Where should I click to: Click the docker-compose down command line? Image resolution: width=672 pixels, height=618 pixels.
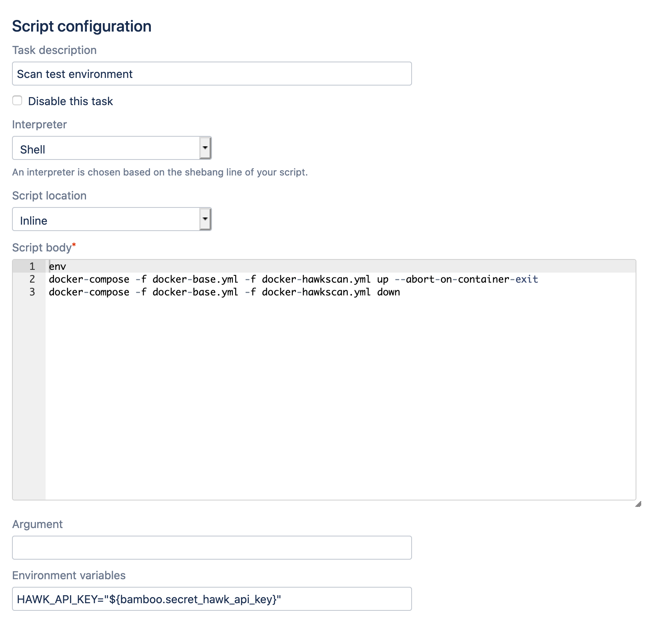pos(224,292)
